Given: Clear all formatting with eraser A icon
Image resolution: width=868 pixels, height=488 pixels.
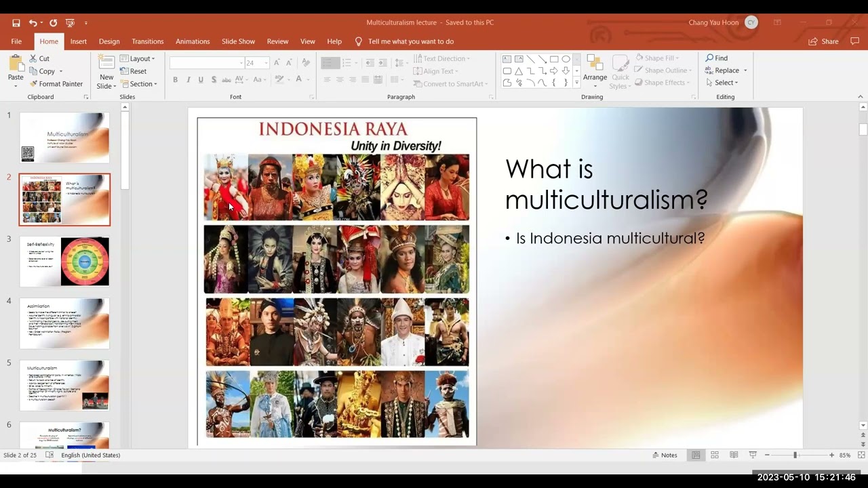Looking at the screenshot, I should click(x=306, y=62).
